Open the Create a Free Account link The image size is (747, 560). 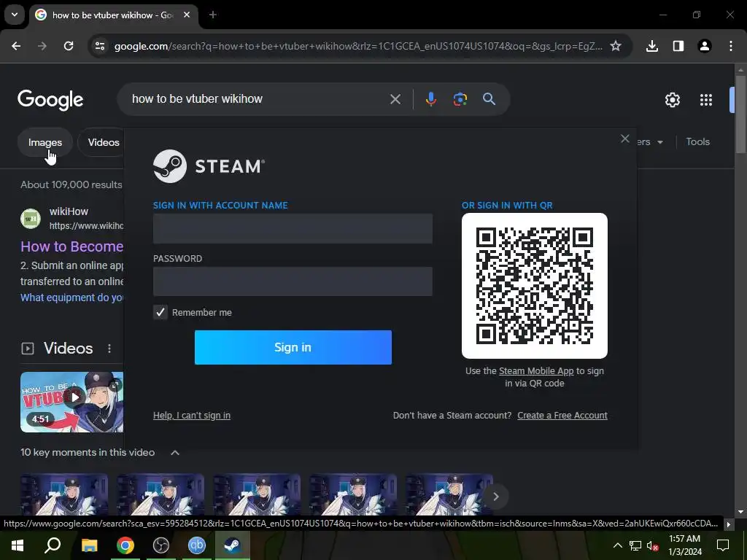click(x=562, y=415)
